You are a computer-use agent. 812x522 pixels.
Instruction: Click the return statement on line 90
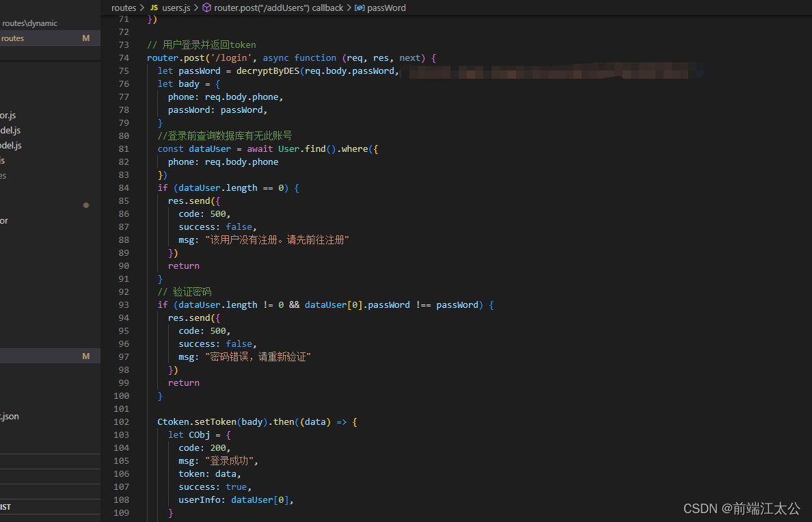coord(184,266)
